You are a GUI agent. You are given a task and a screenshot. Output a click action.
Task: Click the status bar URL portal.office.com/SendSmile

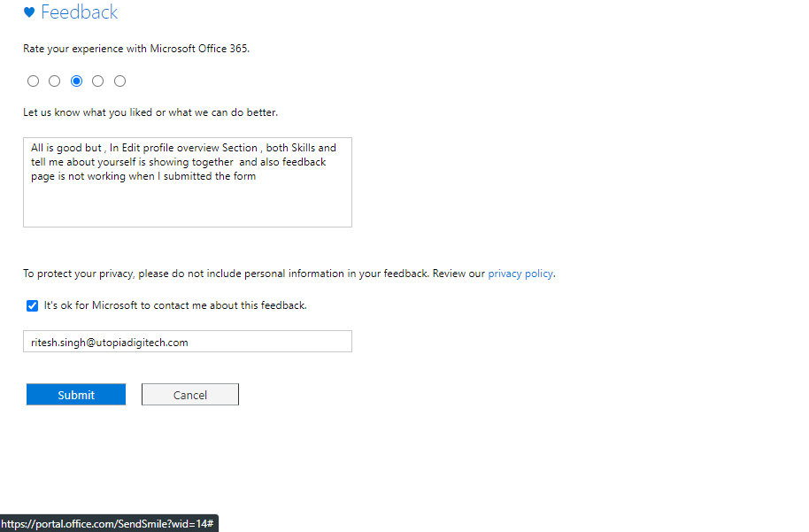pyautogui.click(x=107, y=524)
